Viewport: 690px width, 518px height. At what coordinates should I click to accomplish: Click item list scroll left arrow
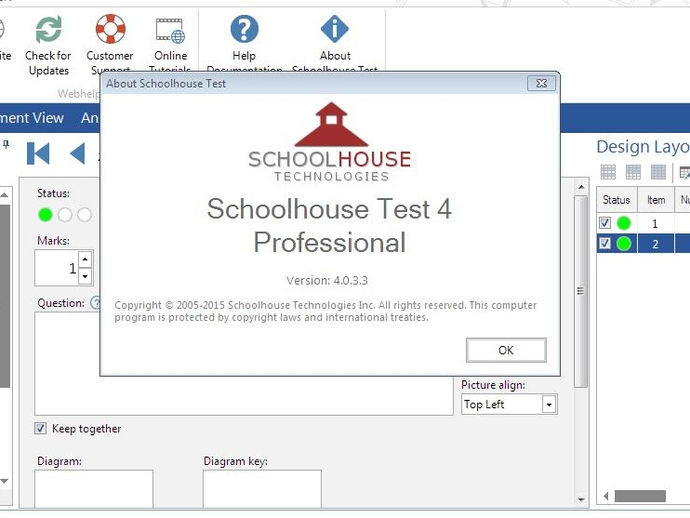[606, 496]
